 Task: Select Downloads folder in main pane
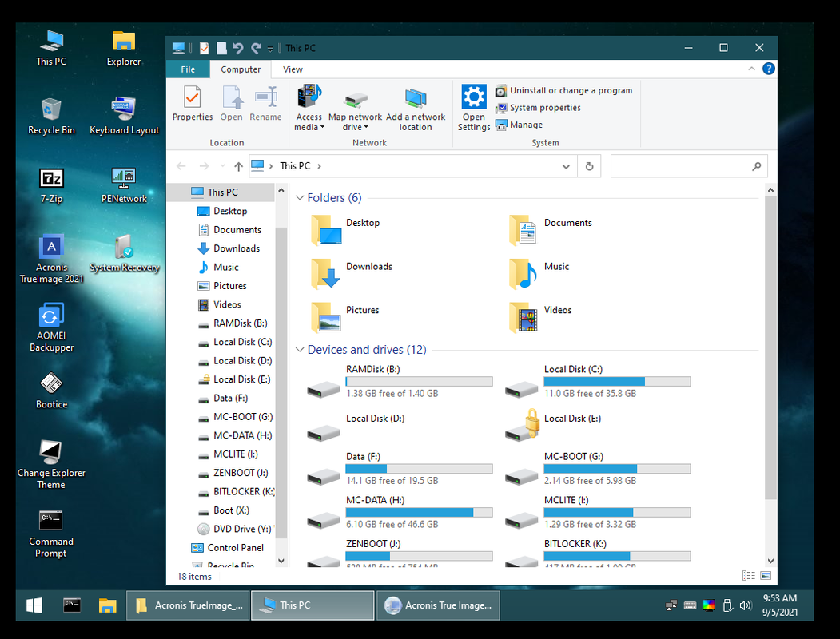click(352, 273)
